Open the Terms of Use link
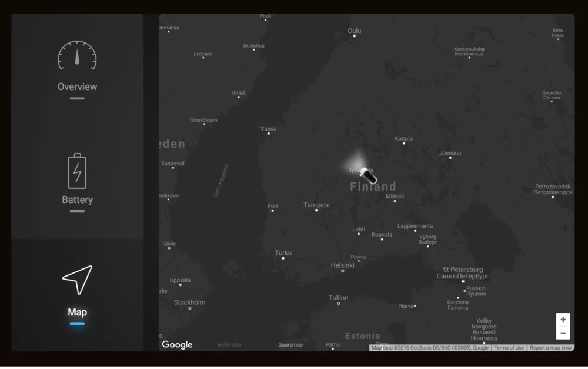588x369 pixels. tap(509, 348)
